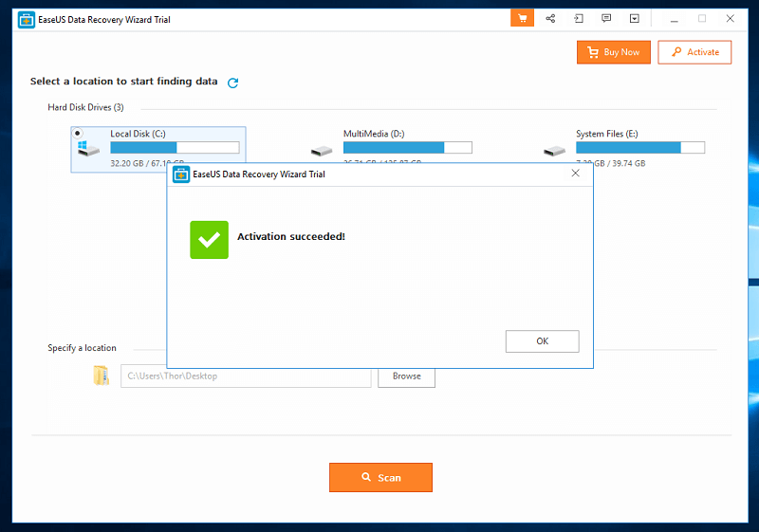Click the Local Disk (C:) label
This screenshot has height=532, width=759.
[138, 134]
